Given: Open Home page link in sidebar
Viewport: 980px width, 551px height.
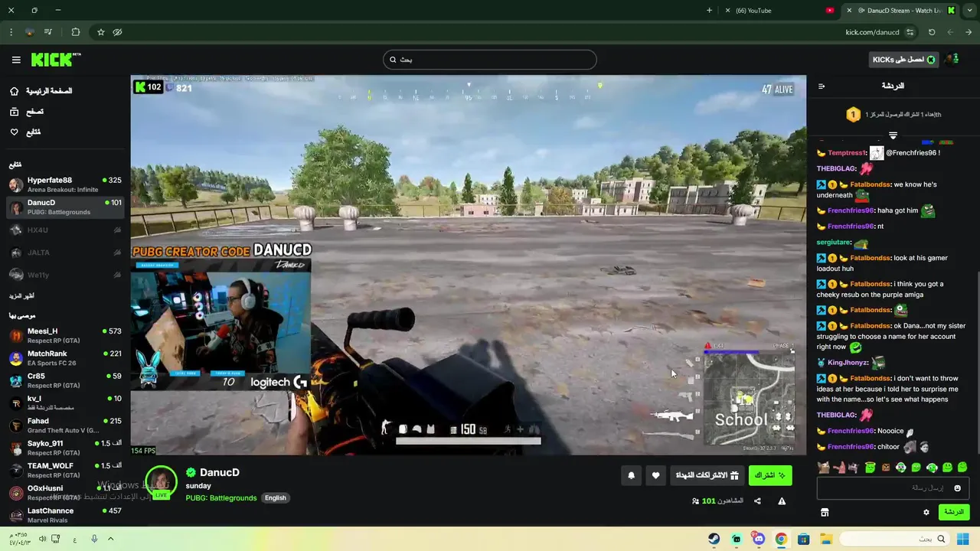Looking at the screenshot, I should pyautogui.click(x=49, y=91).
